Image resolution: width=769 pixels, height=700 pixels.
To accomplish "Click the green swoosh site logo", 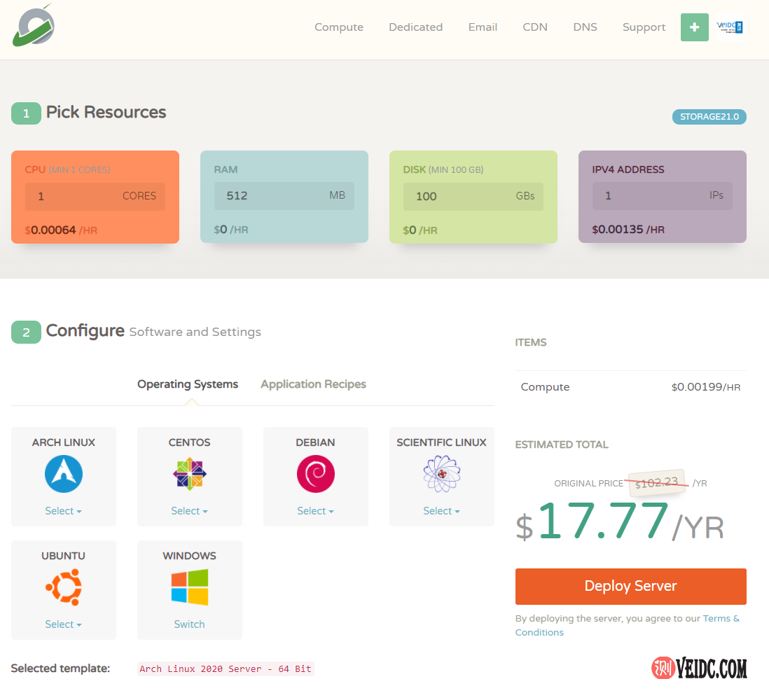I will 34,27.
